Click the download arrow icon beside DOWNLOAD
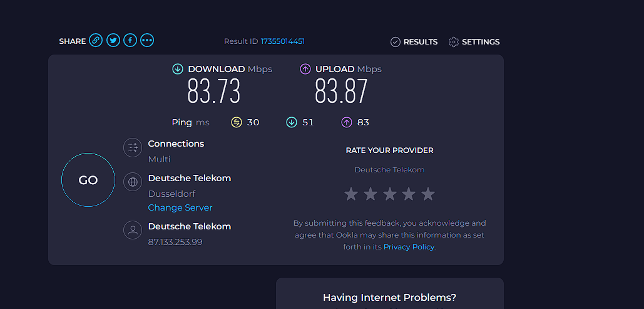Image resolution: width=644 pixels, height=309 pixels. click(x=178, y=69)
